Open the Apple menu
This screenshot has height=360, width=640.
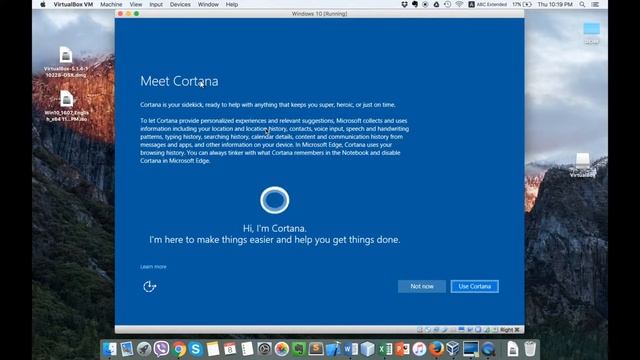43,4
